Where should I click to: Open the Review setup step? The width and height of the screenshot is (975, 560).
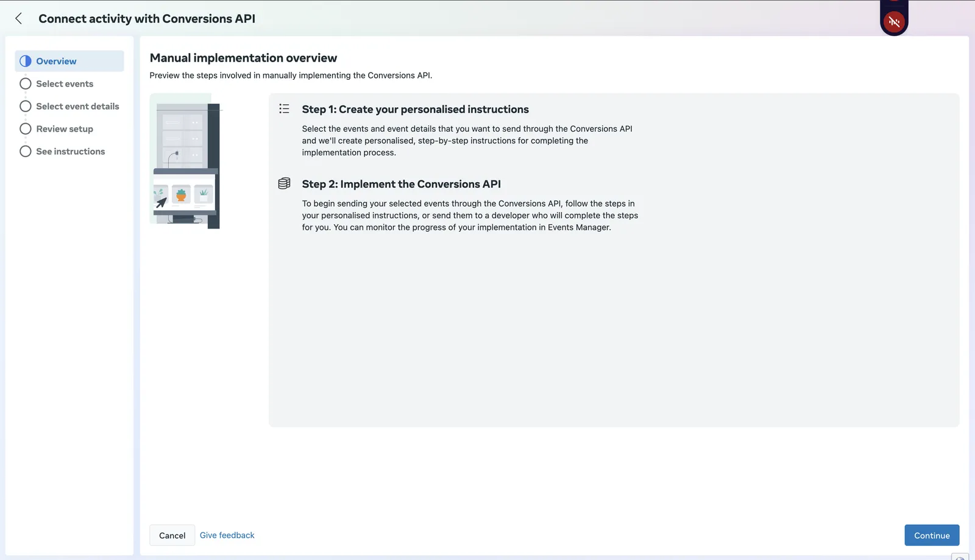pyautogui.click(x=65, y=129)
